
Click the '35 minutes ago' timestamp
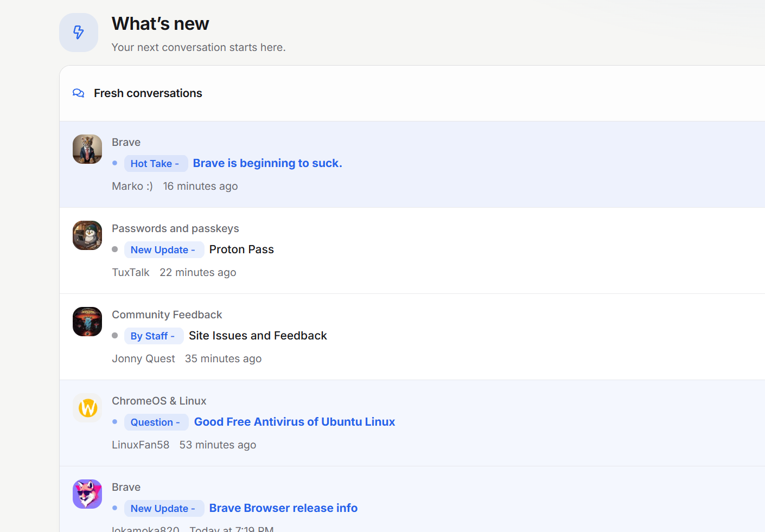[x=223, y=358]
